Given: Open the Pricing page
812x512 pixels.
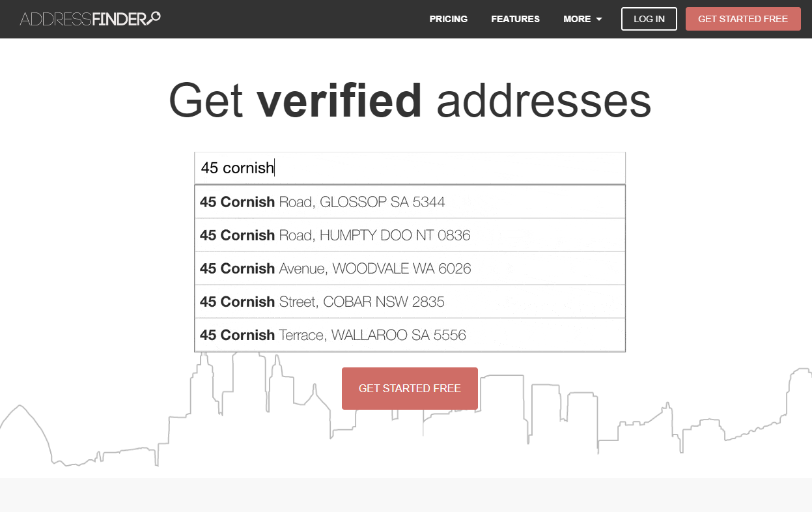Looking at the screenshot, I should 448,19.
